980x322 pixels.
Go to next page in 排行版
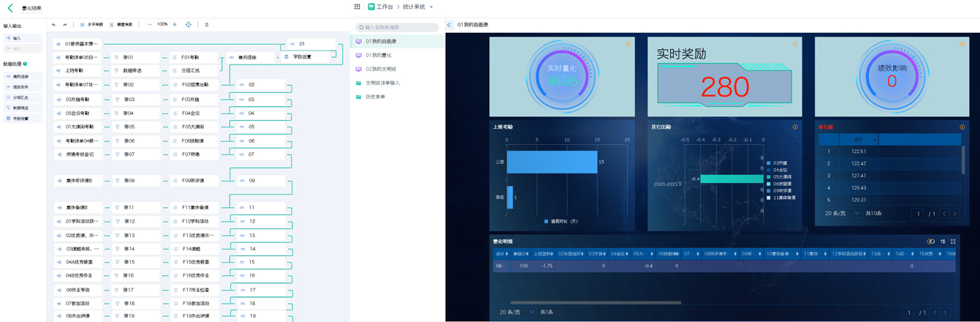tap(954, 214)
